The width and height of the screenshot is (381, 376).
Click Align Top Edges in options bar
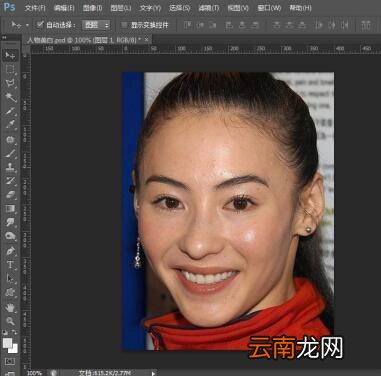pyautogui.click(x=188, y=25)
